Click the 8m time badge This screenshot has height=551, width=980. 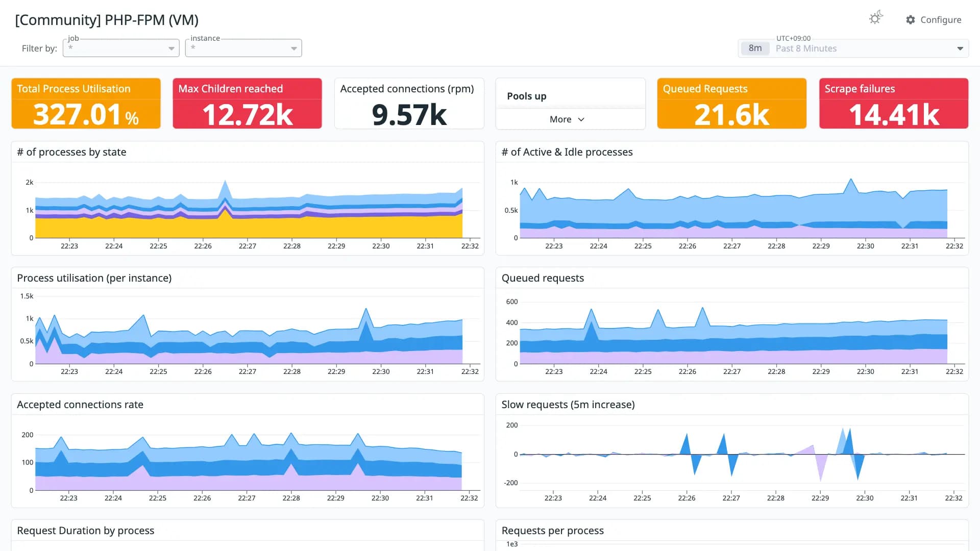click(755, 48)
